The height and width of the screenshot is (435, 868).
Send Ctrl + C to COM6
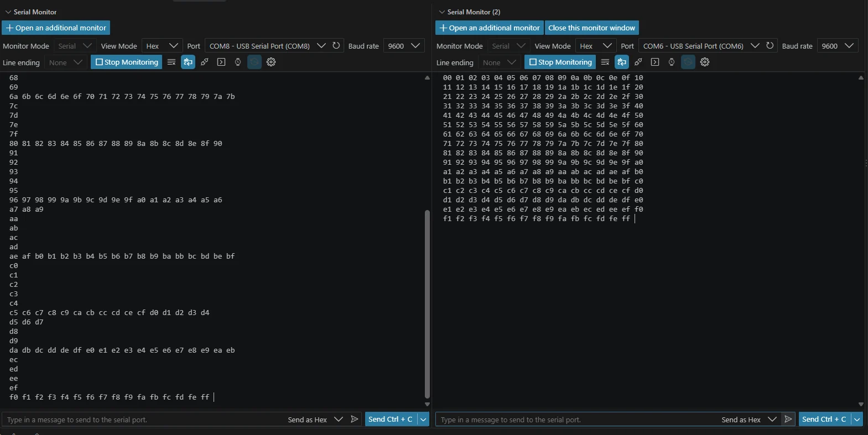coord(824,420)
